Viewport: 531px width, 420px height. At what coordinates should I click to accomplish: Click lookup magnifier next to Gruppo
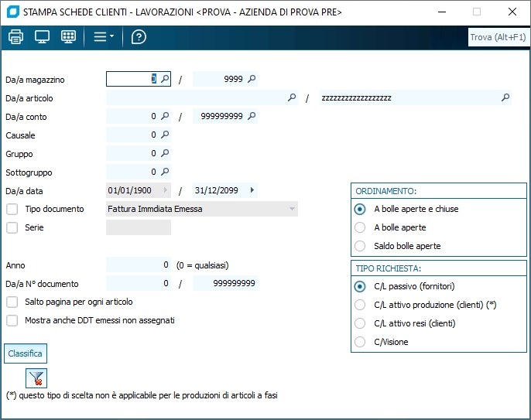click(x=165, y=153)
